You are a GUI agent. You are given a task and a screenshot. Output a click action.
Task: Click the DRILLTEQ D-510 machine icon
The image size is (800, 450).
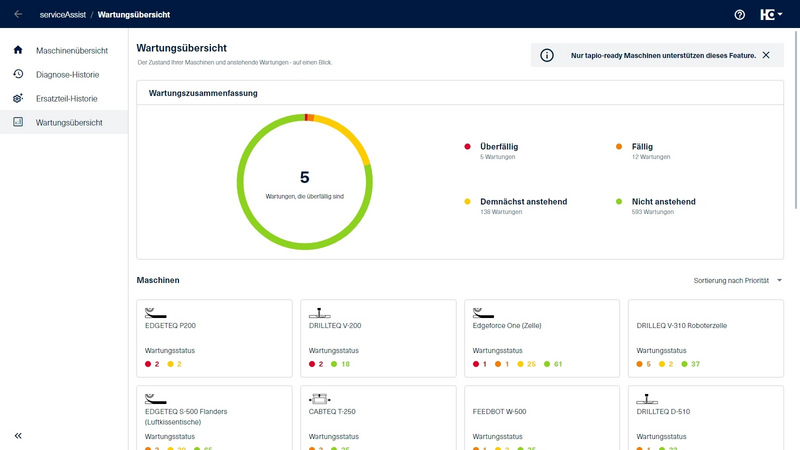click(646, 397)
